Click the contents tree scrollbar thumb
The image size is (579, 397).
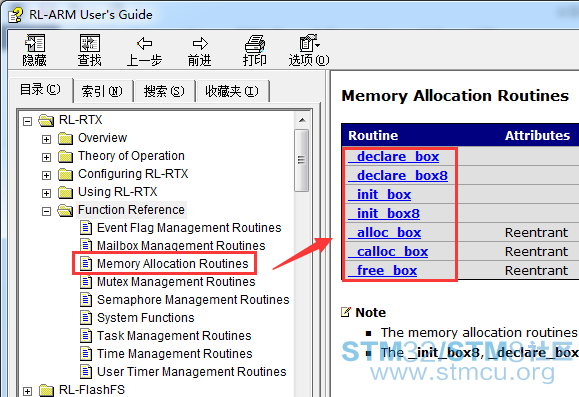tap(302, 160)
